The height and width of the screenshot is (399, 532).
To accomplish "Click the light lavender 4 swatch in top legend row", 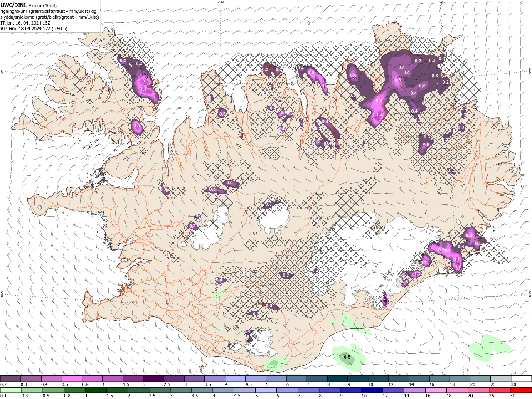I will click(235, 379).
